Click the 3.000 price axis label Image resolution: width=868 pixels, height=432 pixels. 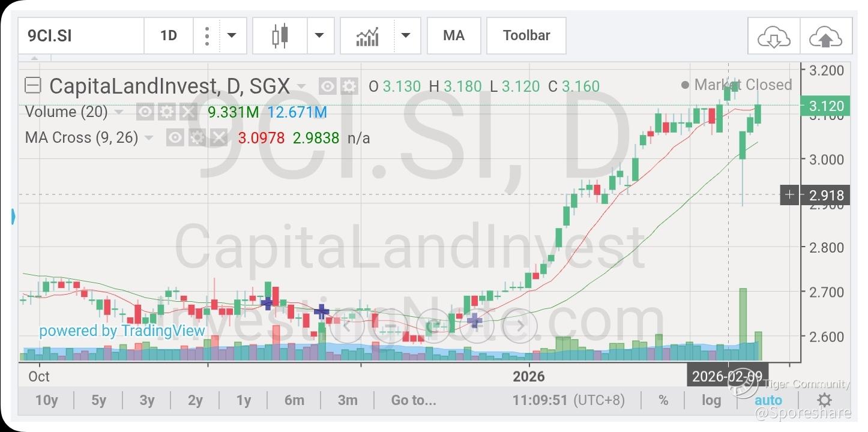pos(827,159)
